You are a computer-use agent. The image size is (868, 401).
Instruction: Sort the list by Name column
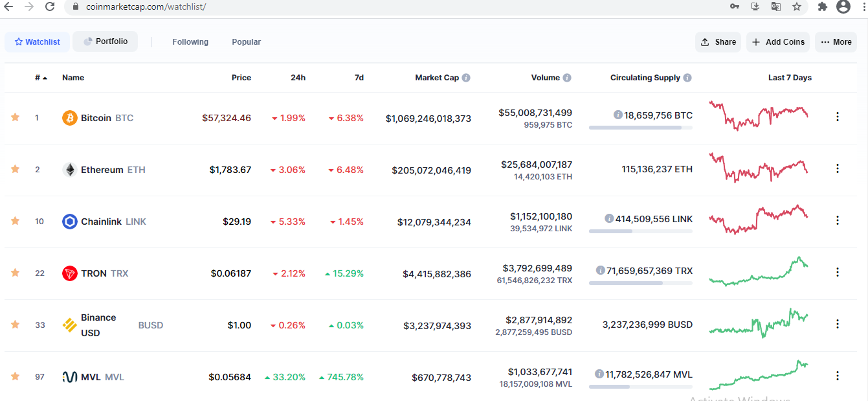coord(73,78)
